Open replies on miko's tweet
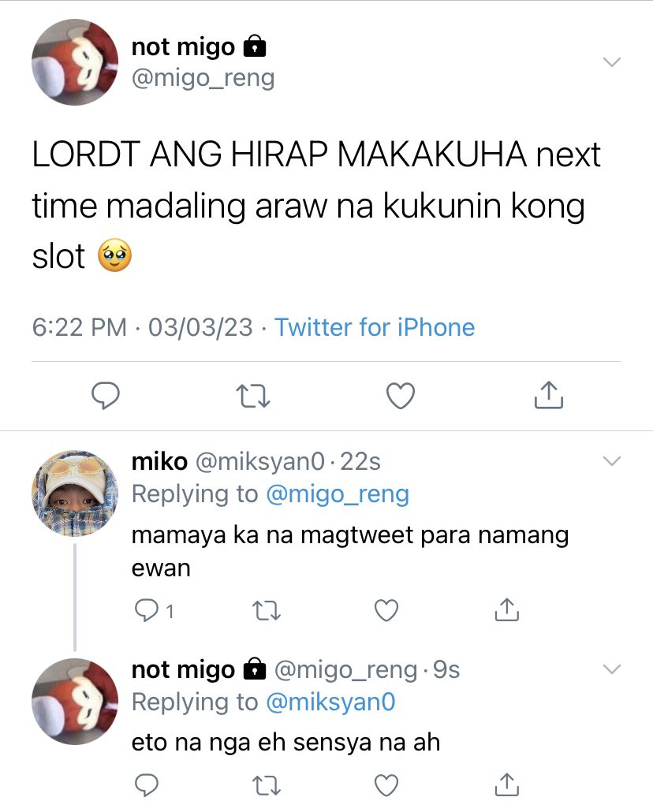This screenshot has width=653, height=812. tap(154, 610)
